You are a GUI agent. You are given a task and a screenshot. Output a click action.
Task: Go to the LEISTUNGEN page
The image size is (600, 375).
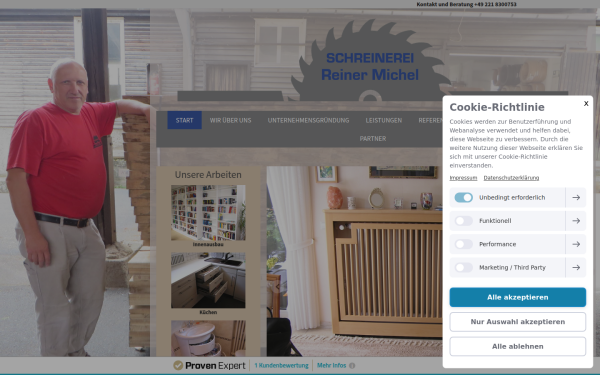[x=383, y=120]
